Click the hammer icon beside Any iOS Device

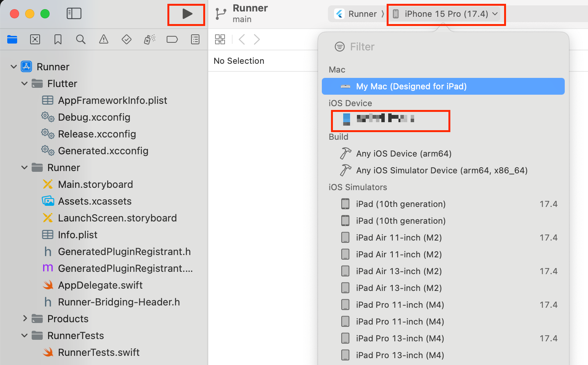click(x=345, y=153)
